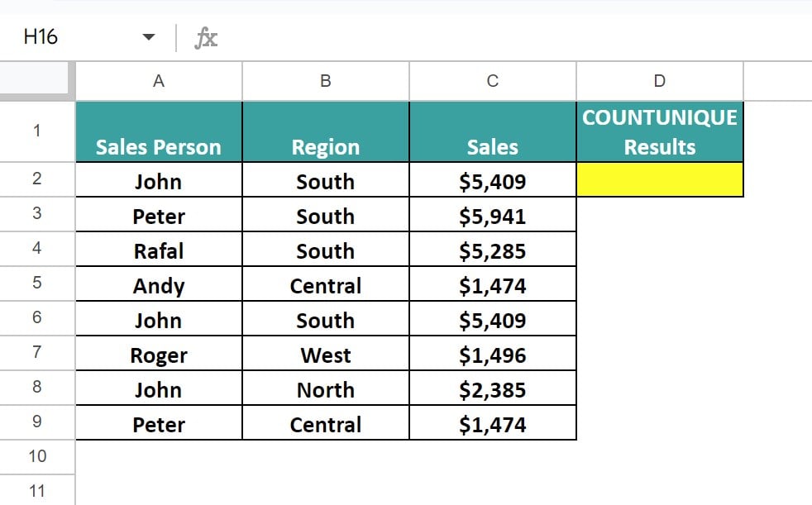Select column D header
The height and width of the screenshot is (505, 812).
point(660,81)
